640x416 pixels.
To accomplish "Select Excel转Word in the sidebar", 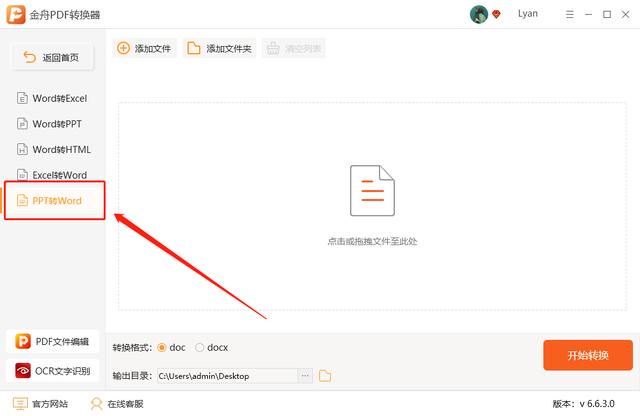I will pos(53,175).
